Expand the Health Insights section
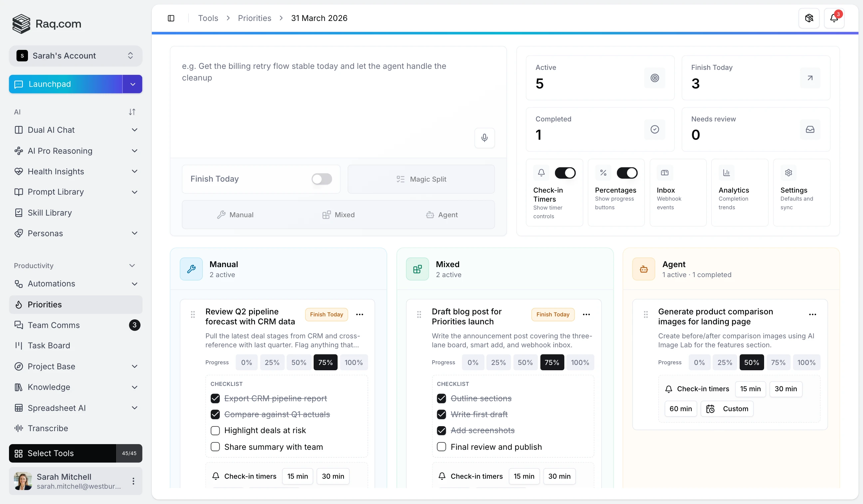863x504 pixels. [135, 171]
